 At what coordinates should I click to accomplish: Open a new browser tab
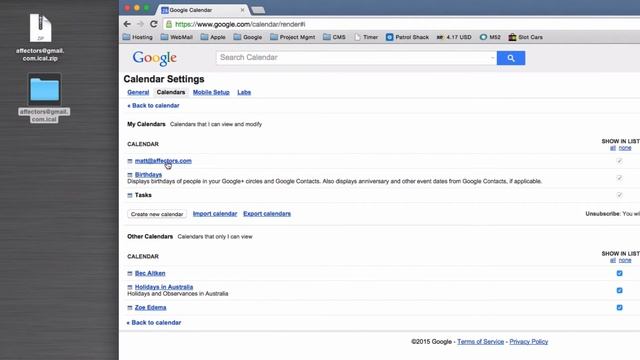click(258, 10)
